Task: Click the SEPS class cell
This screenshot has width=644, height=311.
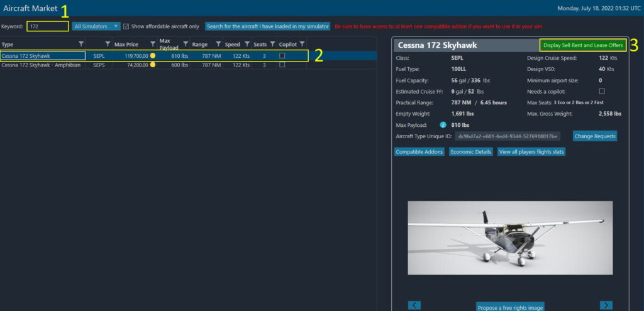Action: [99, 65]
